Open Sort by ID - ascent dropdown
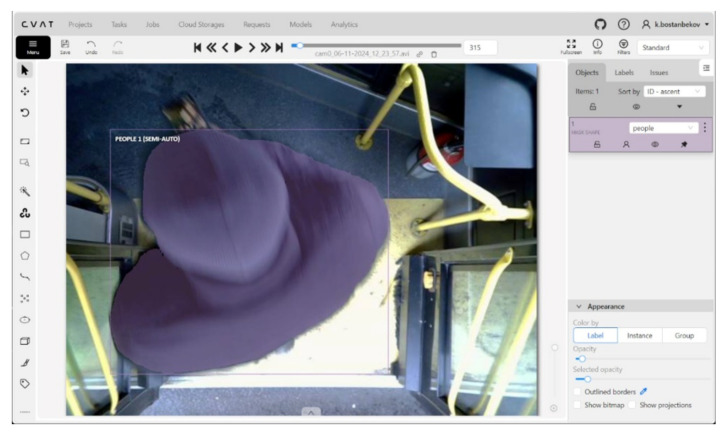The image size is (726, 436). pyautogui.click(x=674, y=92)
